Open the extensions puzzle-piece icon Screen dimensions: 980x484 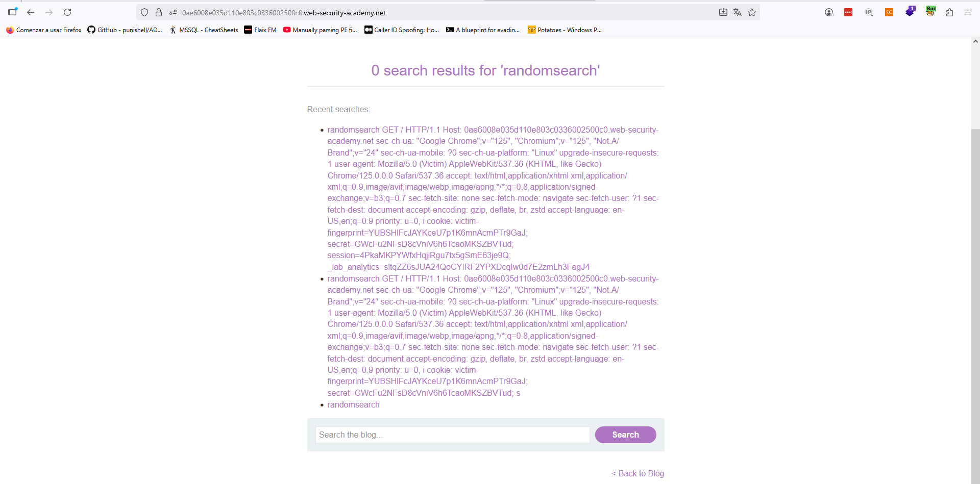tap(949, 12)
